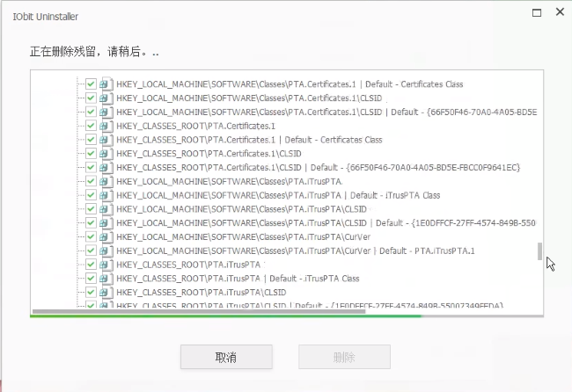The height and width of the screenshot is (392, 572).
Task: Click registry icon for HKLM Classes\PTA.iTrusPTA key
Action: point(106,181)
